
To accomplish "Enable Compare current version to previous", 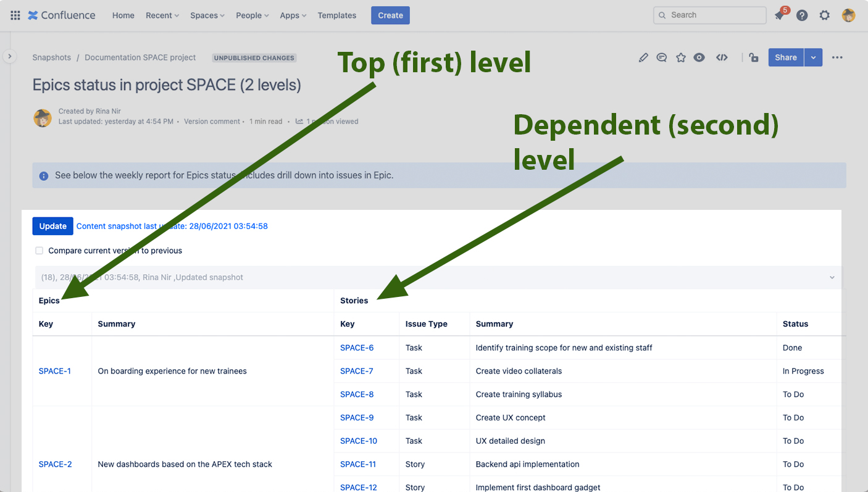I will click(39, 251).
